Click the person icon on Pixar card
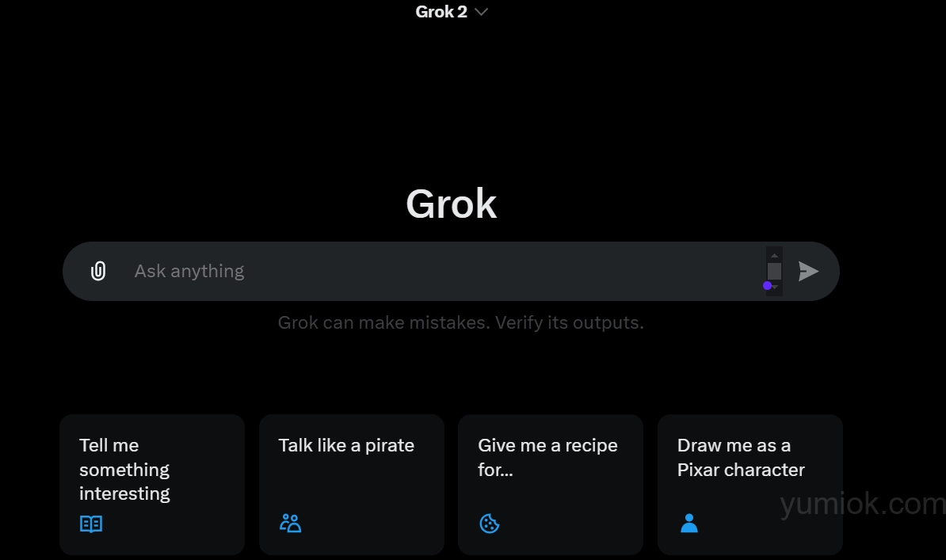Screen dimensions: 946x560 pos(689,523)
